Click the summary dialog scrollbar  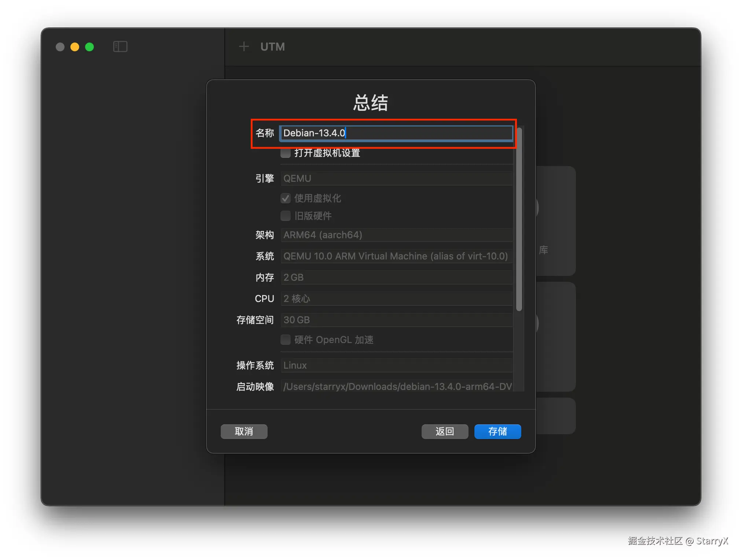tap(519, 220)
